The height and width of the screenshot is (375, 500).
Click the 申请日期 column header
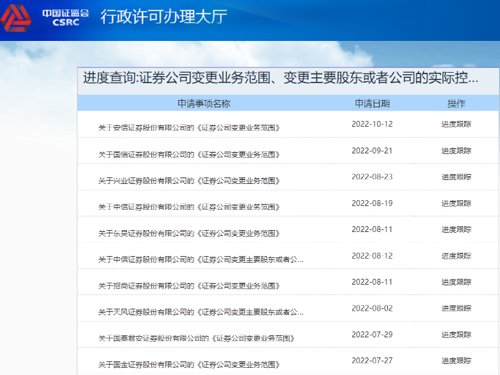(372, 104)
